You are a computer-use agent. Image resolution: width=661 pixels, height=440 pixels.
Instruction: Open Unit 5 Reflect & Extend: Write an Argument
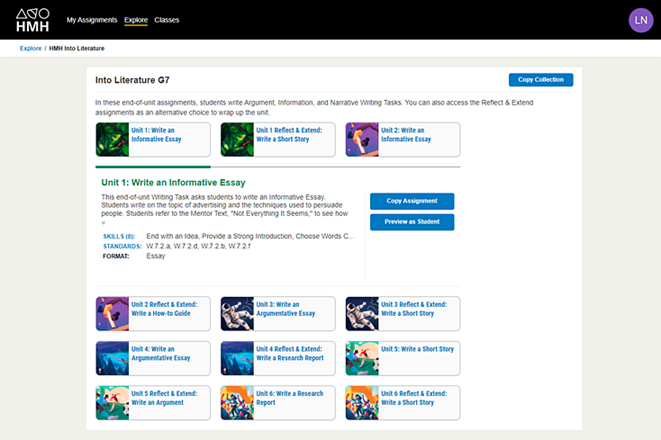point(153,403)
